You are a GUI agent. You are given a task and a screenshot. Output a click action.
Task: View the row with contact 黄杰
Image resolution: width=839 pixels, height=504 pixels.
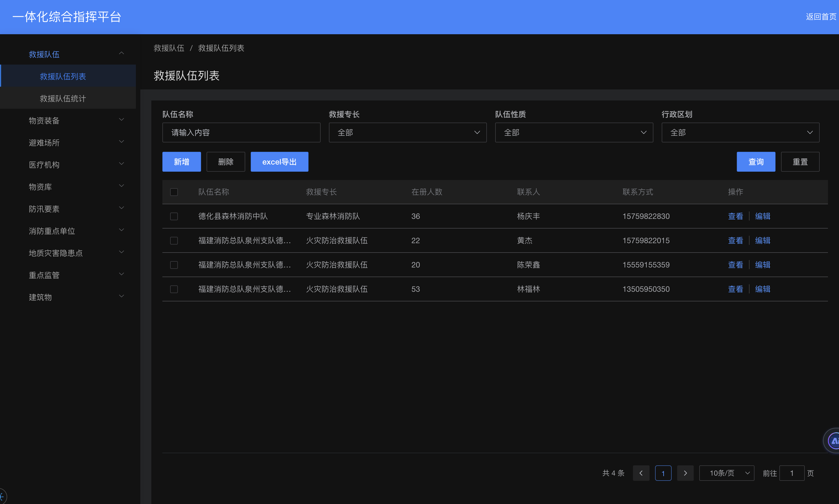(x=735, y=240)
